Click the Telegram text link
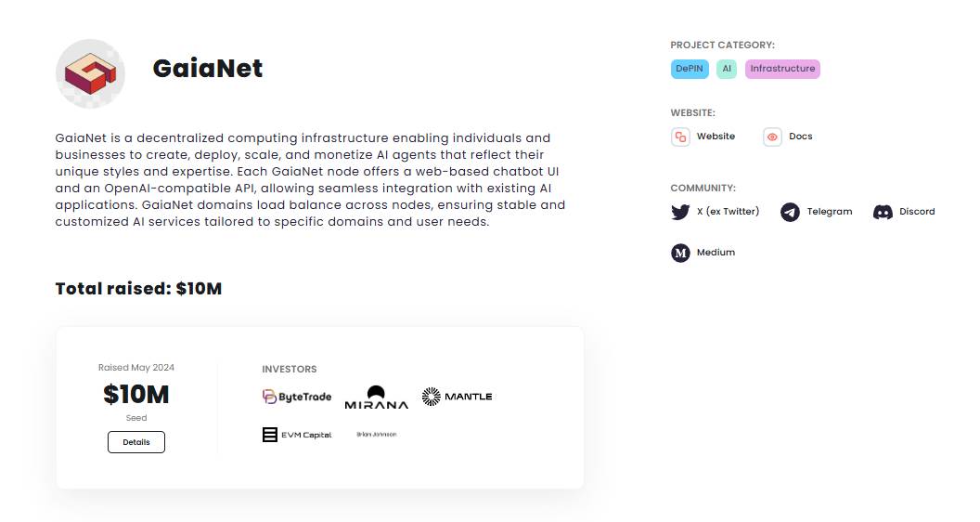Image resolution: width=980 pixels, height=522 pixels. click(830, 212)
